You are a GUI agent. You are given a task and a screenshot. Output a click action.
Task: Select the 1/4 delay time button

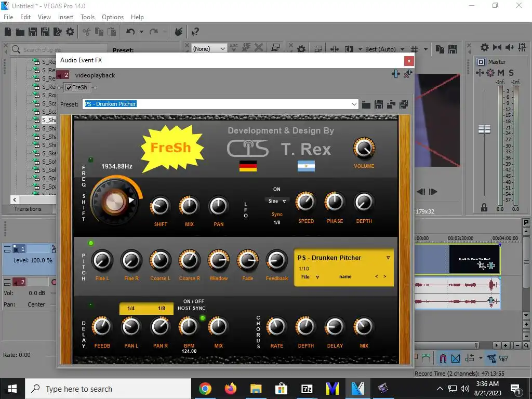[131, 309]
